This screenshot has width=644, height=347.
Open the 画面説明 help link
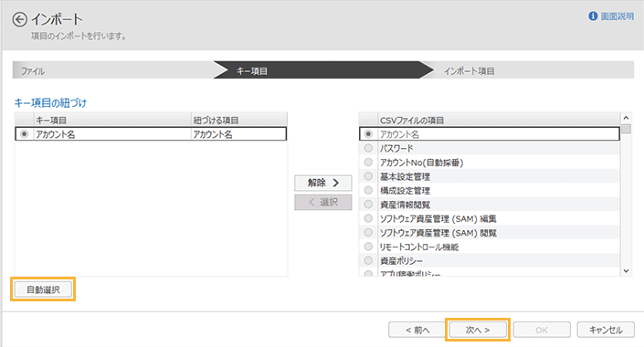tap(618, 16)
